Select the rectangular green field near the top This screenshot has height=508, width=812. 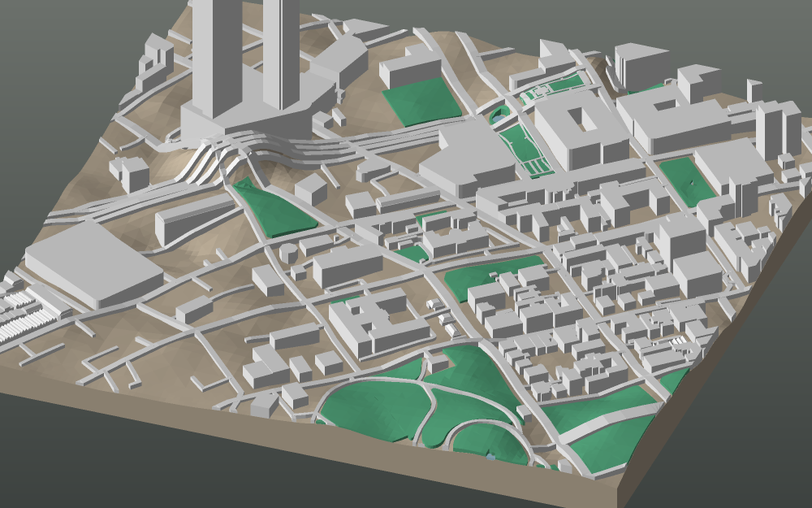click(x=421, y=101)
